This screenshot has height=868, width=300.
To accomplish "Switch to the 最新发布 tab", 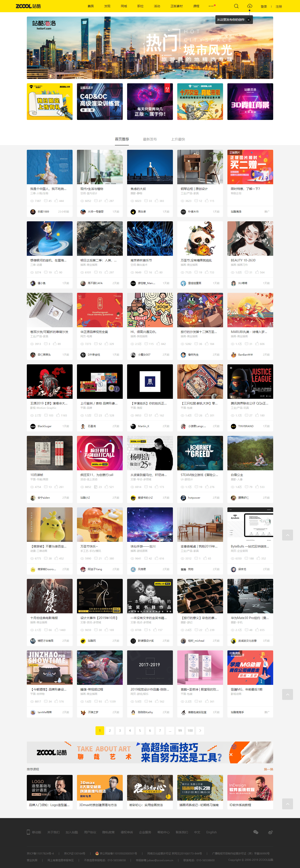I will tap(150, 139).
